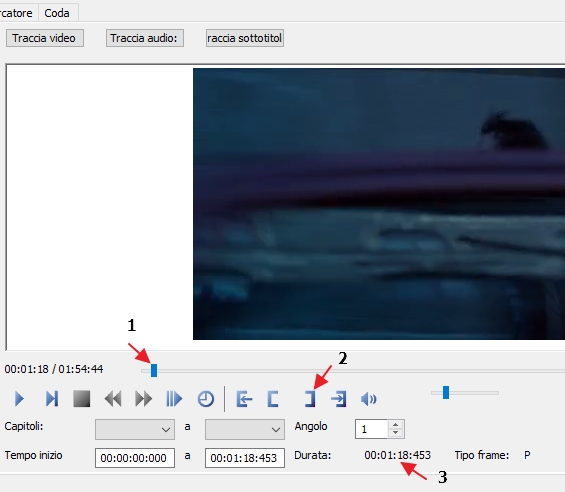The height and width of the screenshot is (492, 565).
Task: Jump to end marker arrow icon
Action: 339,399
